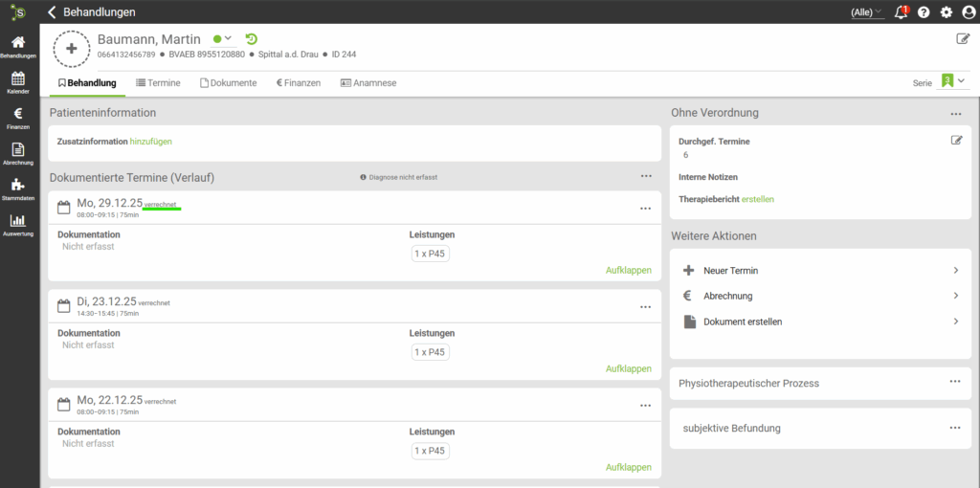Click the patient avatar plus circle
Screen dimensions: 980x488
72,47
